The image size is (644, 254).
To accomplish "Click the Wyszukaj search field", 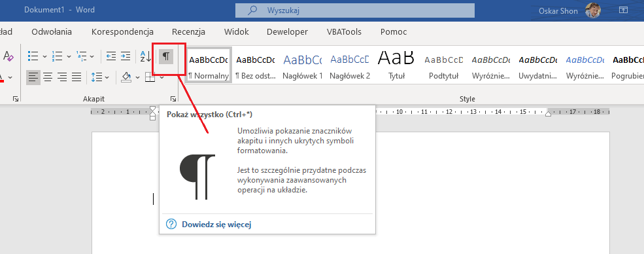I will pyautogui.click(x=355, y=10).
